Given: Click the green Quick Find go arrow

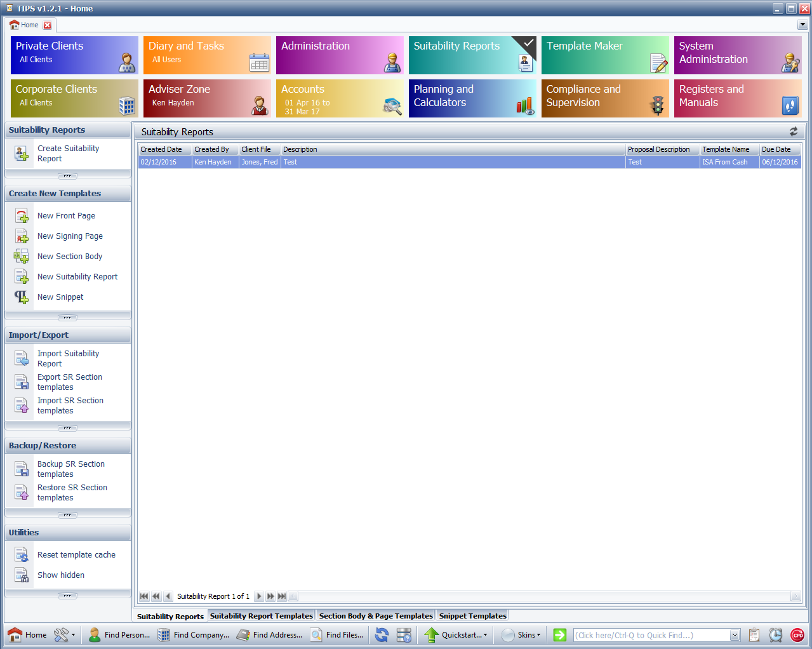Looking at the screenshot, I should pyautogui.click(x=559, y=635).
